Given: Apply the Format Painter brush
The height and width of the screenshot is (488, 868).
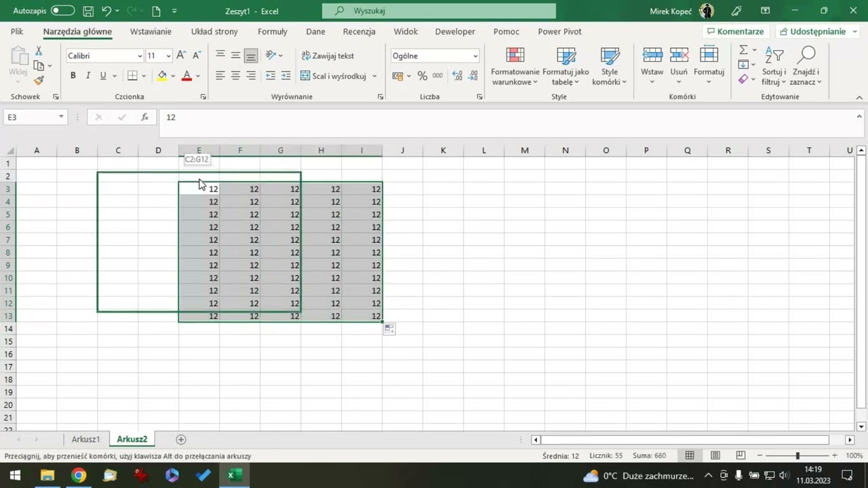Looking at the screenshot, I should (x=39, y=81).
